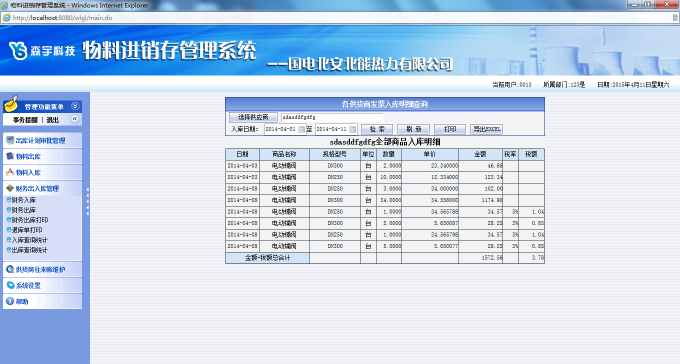Viewport: 680px width, 364px height.
Task: Select the 入库查询统计 submenu item
Action: tap(29, 240)
